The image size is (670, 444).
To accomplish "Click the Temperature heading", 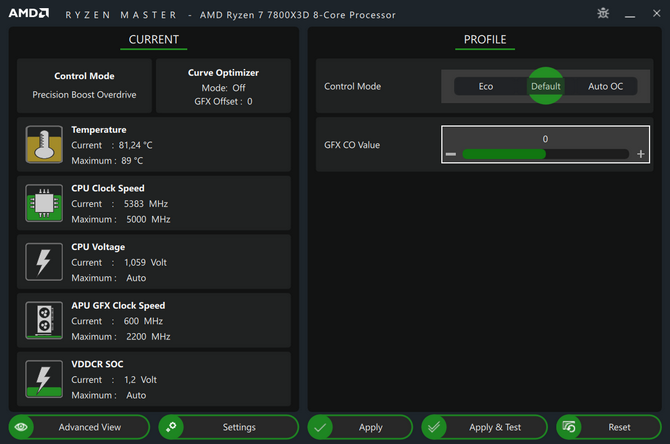I will click(x=99, y=129).
